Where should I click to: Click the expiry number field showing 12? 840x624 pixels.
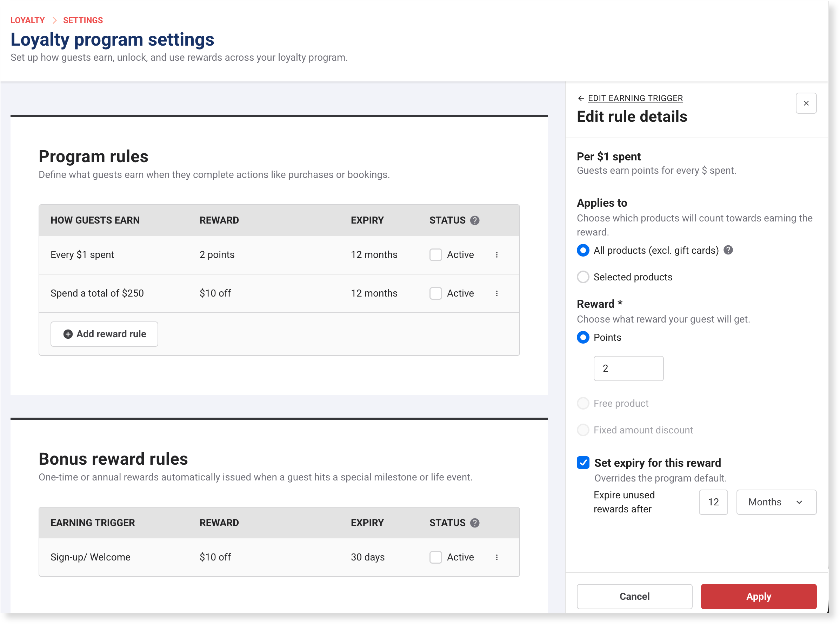[x=713, y=502]
